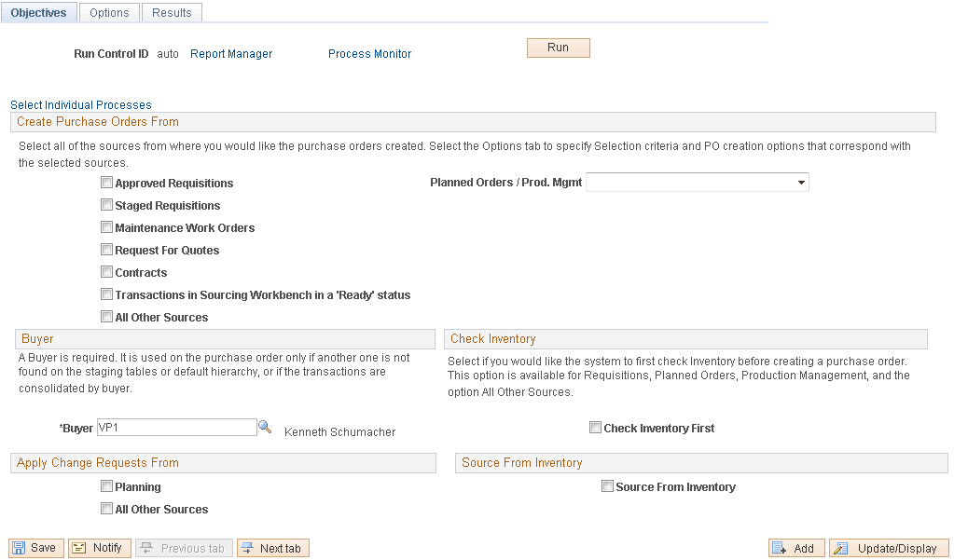The image size is (954, 560).
Task: Open Report Manager link
Action: 230,53
